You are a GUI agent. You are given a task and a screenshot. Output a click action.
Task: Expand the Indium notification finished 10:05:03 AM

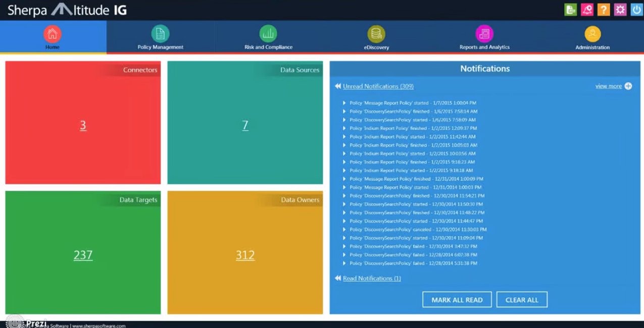[344, 145]
